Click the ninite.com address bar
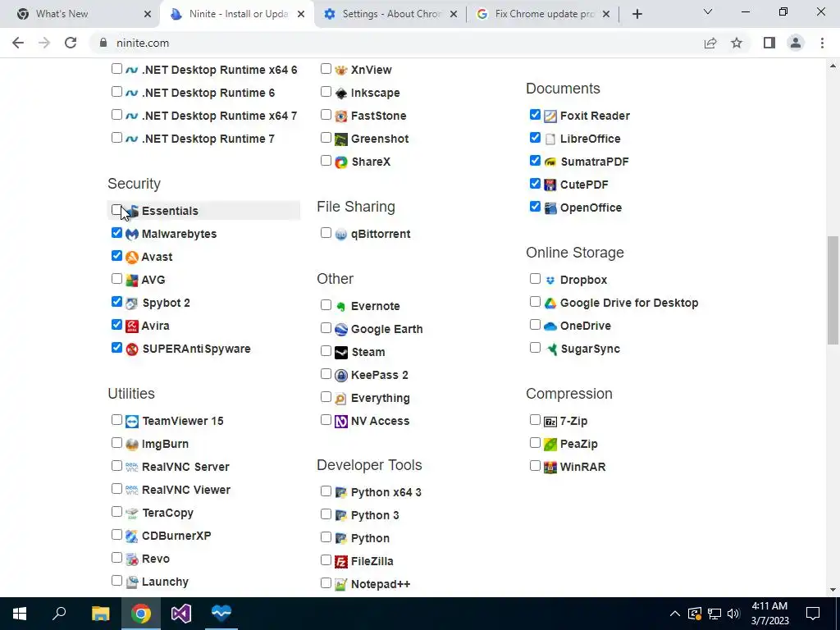This screenshot has width=840, height=630. tap(396, 43)
